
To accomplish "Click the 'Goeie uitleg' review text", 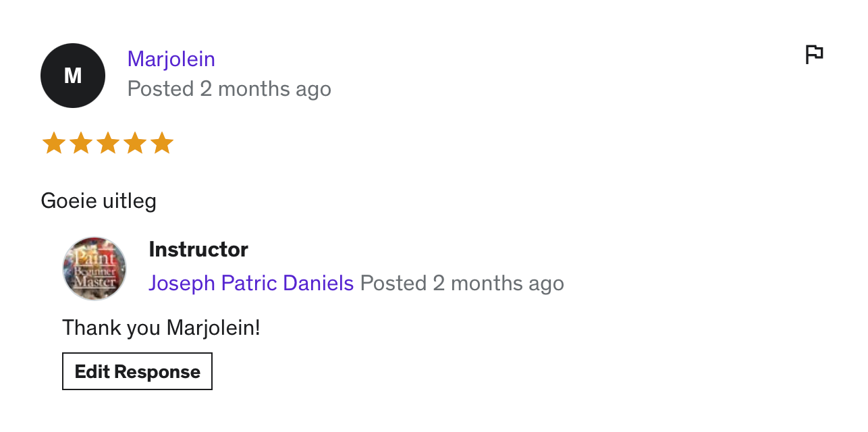I will 99,201.
